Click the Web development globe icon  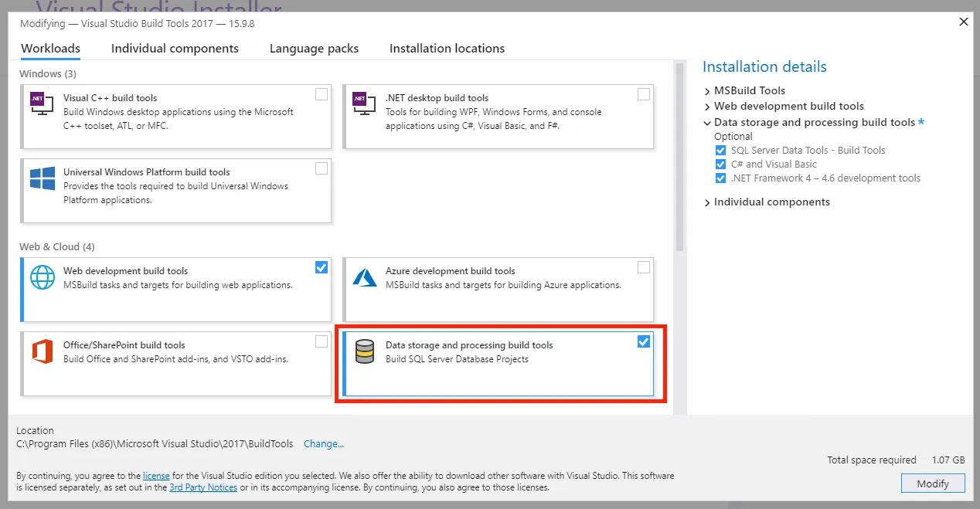[x=42, y=277]
